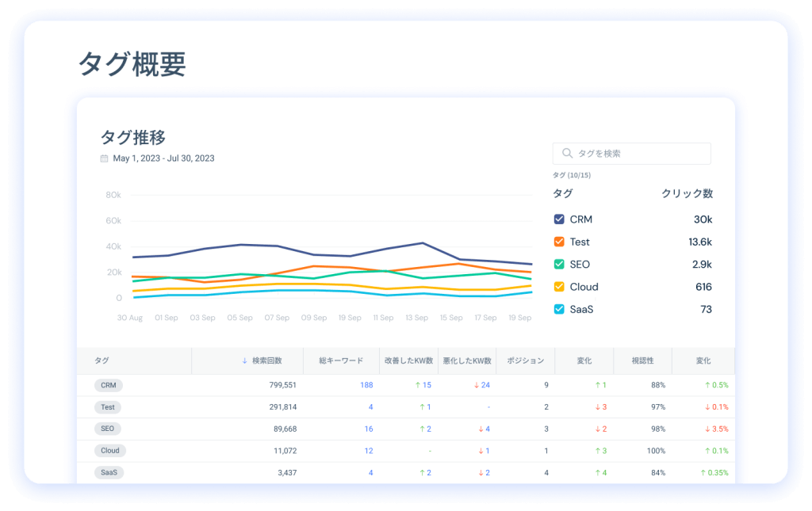
Task: Click the magnifier icon in tag search
Action: click(x=567, y=154)
